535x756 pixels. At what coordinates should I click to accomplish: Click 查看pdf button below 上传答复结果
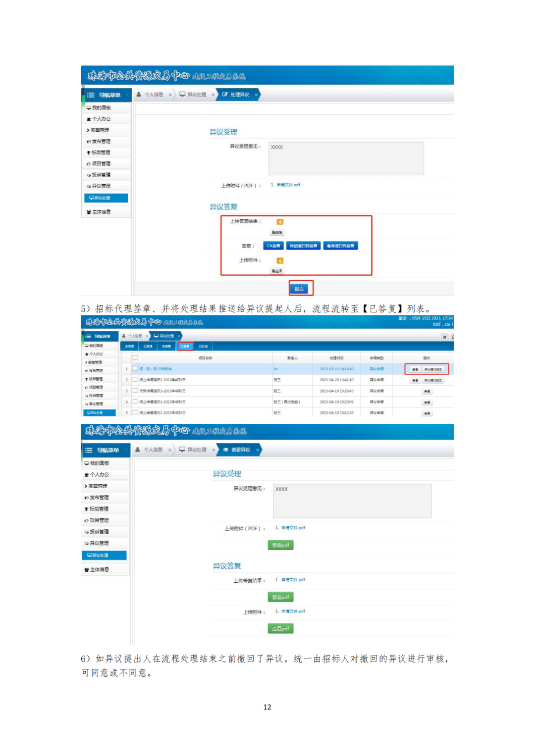click(280, 597)
